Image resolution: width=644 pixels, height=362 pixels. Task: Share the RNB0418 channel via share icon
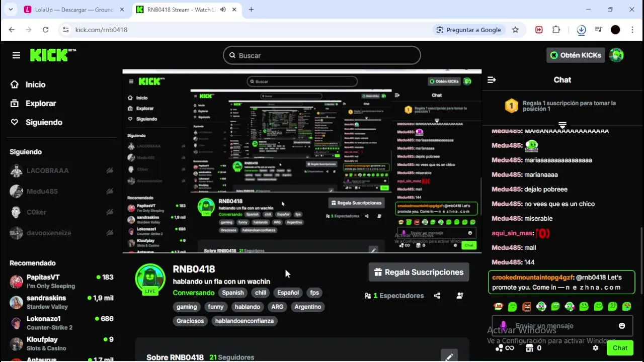coord(437,296)
